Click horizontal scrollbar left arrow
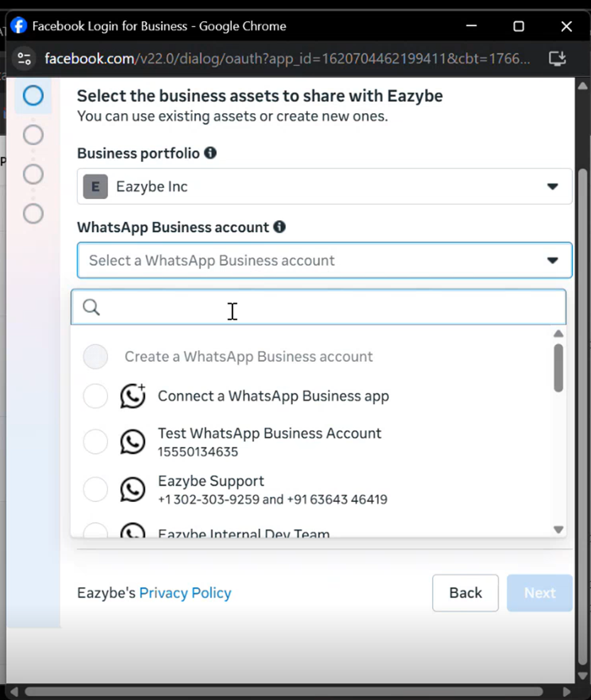 (x=14, y=692)
